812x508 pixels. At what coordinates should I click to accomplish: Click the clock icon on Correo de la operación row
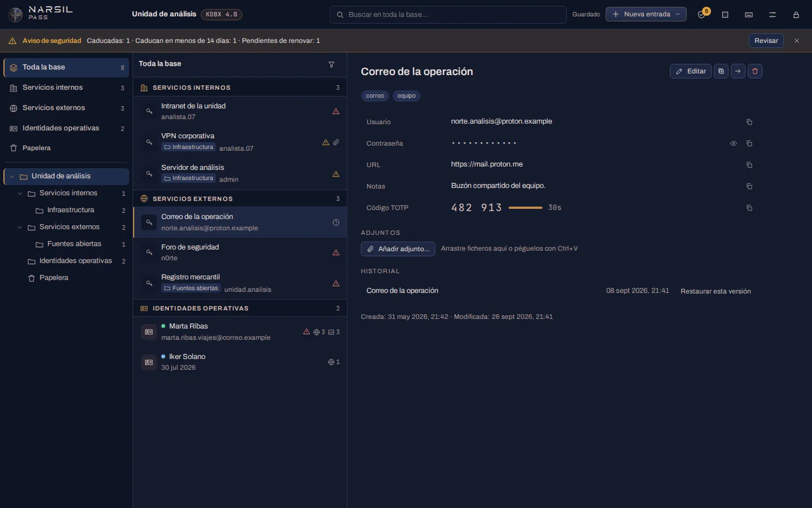(x=336, y=222)
